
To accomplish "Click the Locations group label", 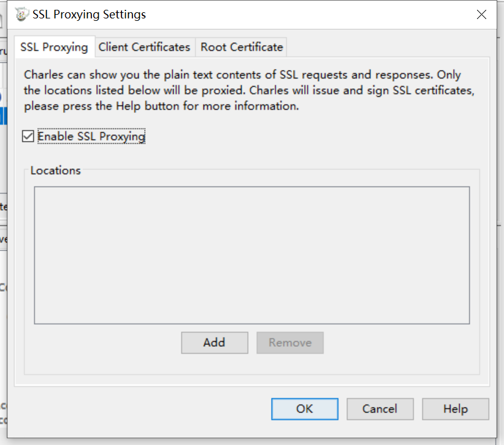I will pyautogui.click(x=55, y=170).
